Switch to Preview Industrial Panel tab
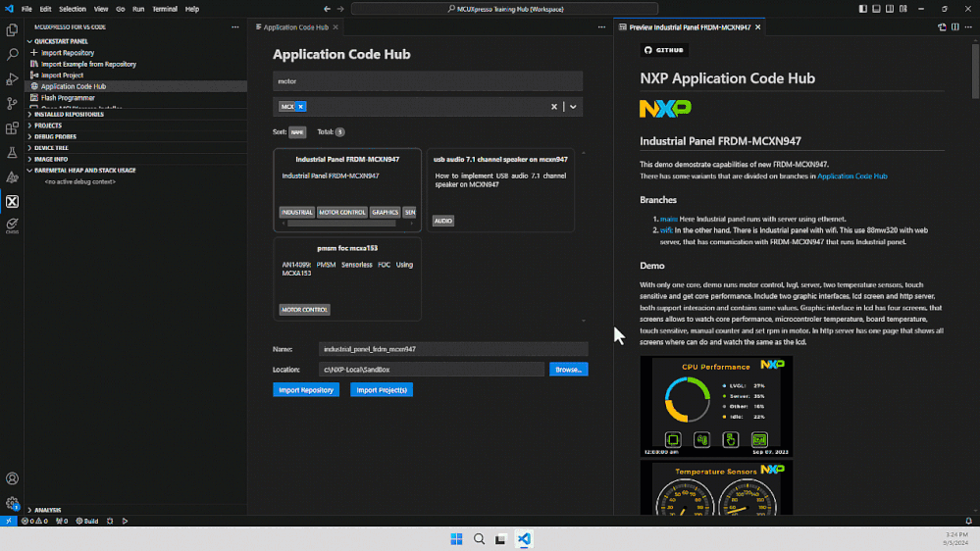Viewport: 980px width, 551px height. pos(689,26)
